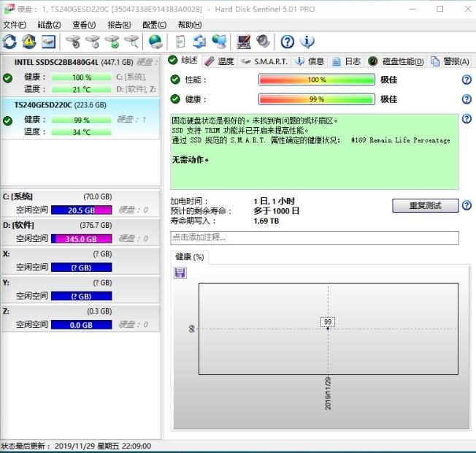The image size is (476, 453).
Task: Click the 345.0 GB free space bar
Action: click(81, 239)
